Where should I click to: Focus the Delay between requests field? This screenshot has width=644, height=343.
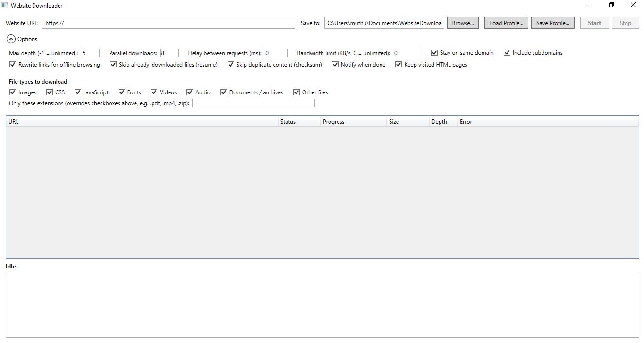click(276, 53)
